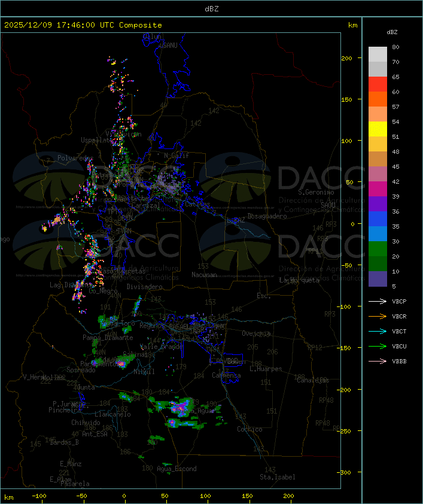The width and height of the screenshot is (423, 504).
Task: Click the Agua_Escond map label
Action: [176, 469]
